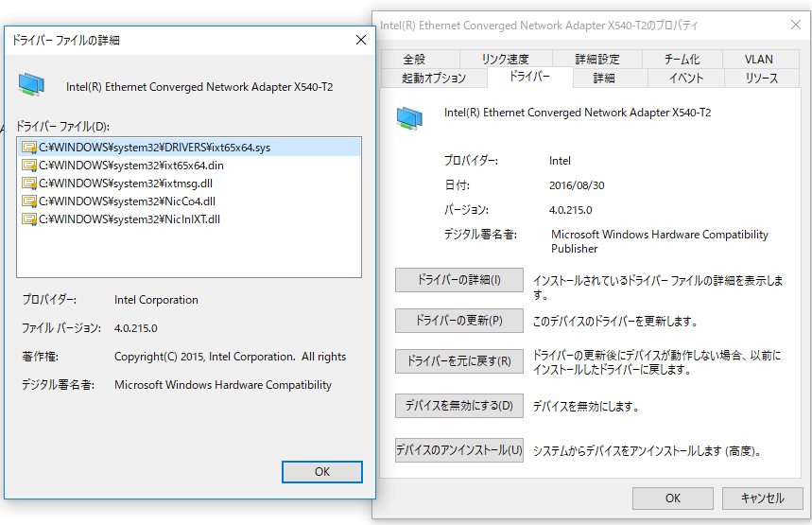Click the network adapter icon in properties window
This screenshot has height=525, width=812.
coord(409,118)
